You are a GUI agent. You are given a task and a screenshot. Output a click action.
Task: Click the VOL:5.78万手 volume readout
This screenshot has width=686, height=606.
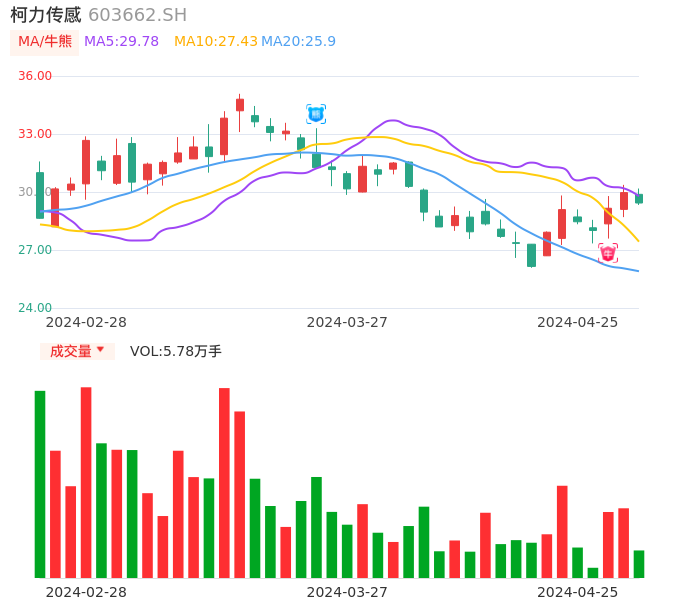(x=176, y=351)
